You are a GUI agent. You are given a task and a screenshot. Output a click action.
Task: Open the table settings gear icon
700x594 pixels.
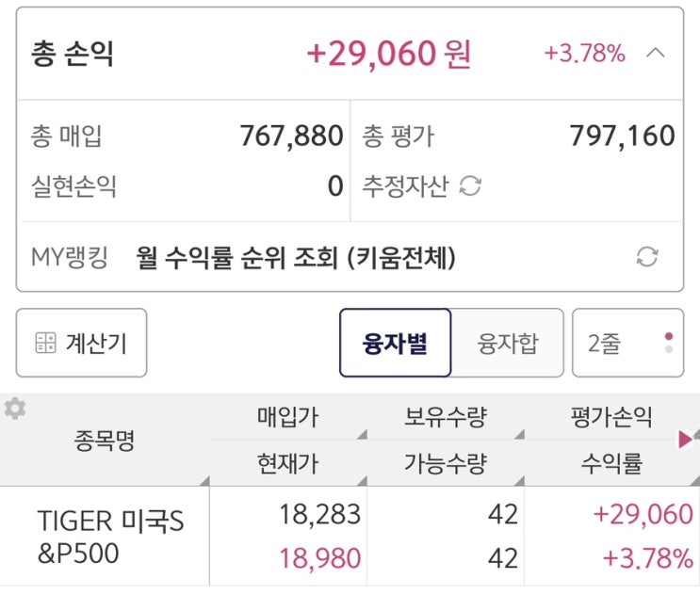(15, 409)
